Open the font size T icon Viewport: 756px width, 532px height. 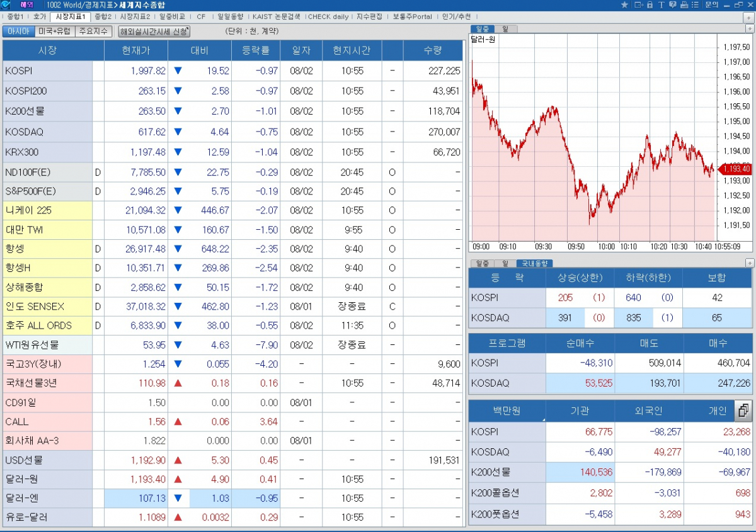click(661, 5)
